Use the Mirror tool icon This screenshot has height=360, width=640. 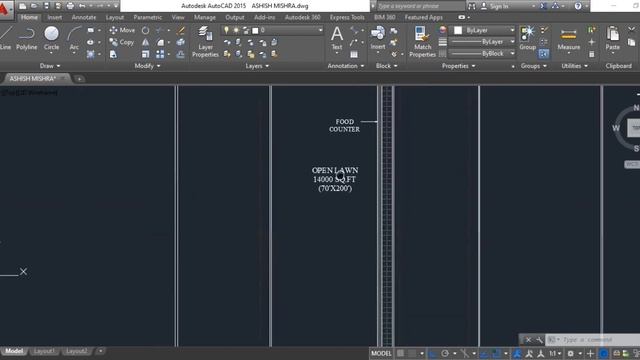pos(145,42)
